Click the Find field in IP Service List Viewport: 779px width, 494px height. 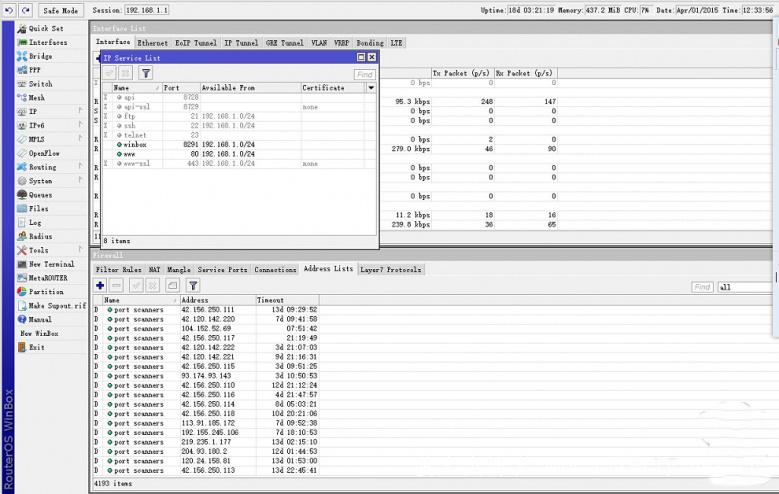(365, 75)
